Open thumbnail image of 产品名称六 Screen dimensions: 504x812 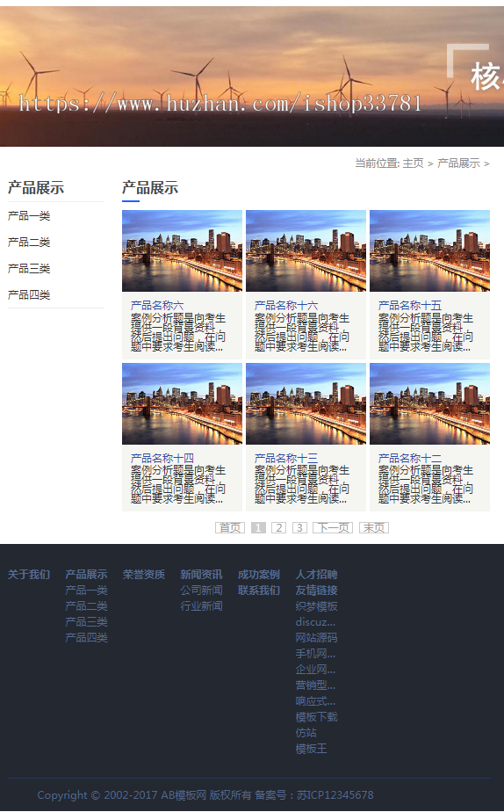(182, 250)
